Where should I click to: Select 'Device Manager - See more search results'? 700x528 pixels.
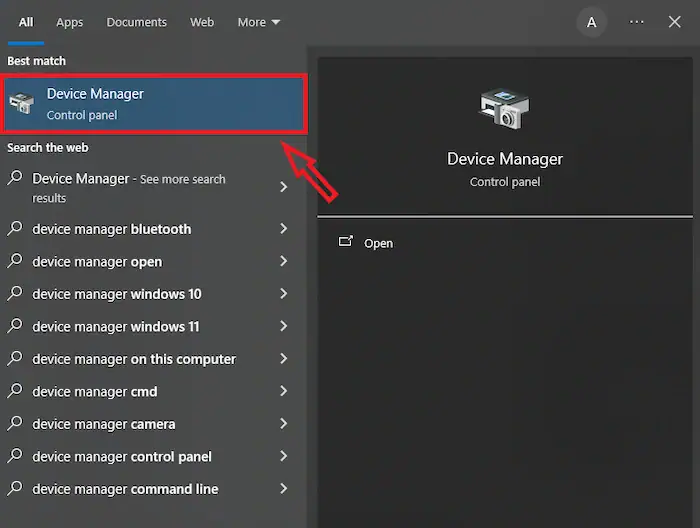[130, 187]
